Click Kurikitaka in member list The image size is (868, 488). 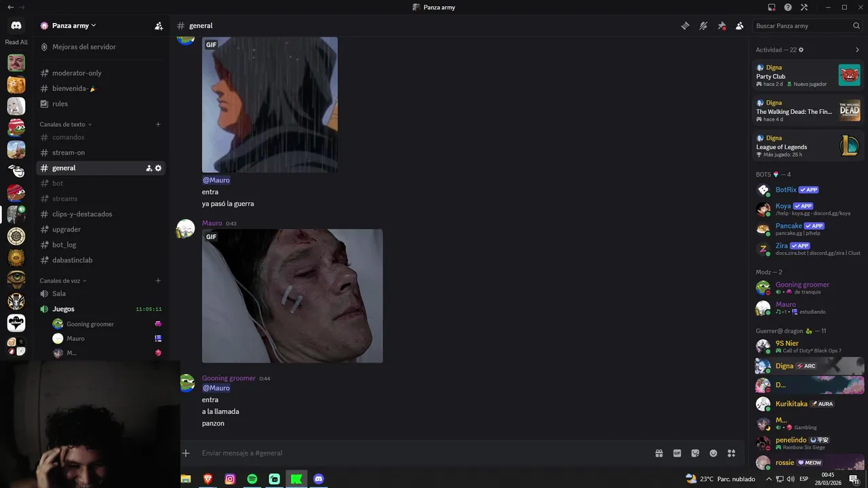pyautogui.click(x=808, y=404)
